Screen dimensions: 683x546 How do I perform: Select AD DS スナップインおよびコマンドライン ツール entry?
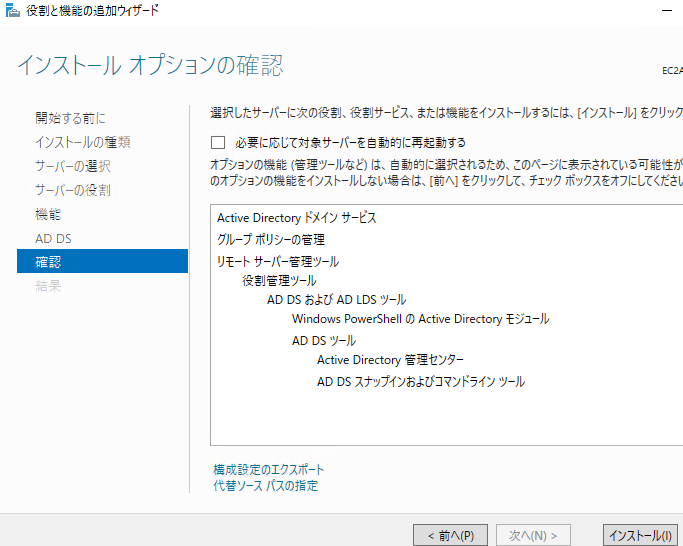coord(421,382)
